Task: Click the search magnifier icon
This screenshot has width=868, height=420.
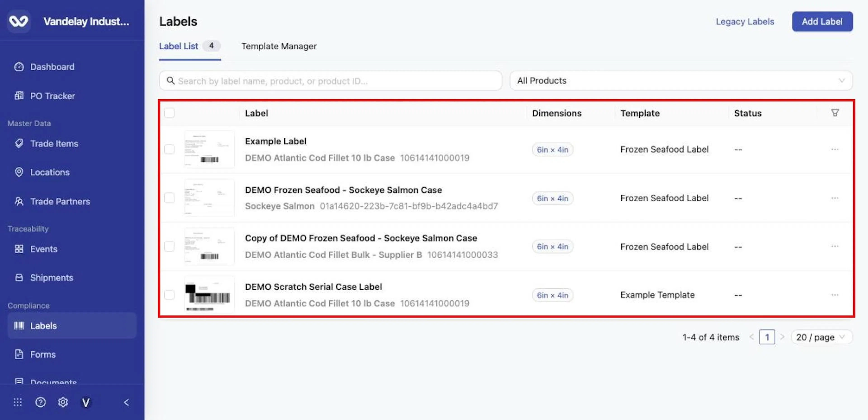Action: pos(170,81)
